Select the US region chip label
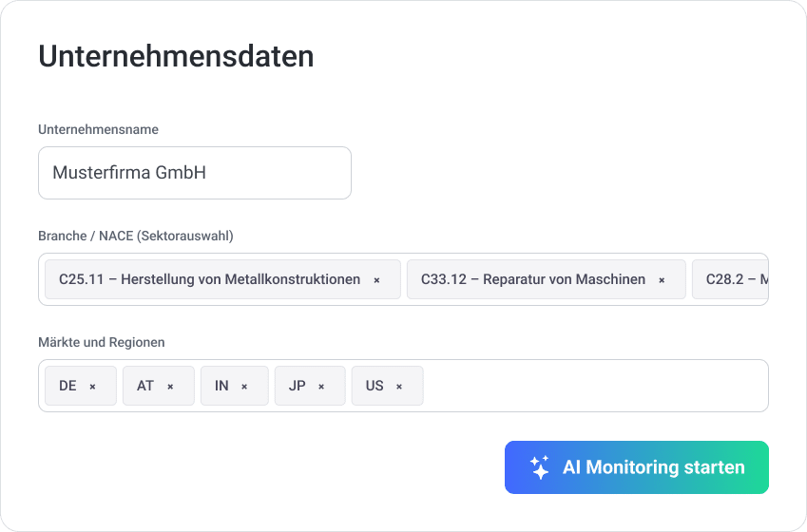The height and width of the screenshot is (532, 807). click(x=375, y=386)
